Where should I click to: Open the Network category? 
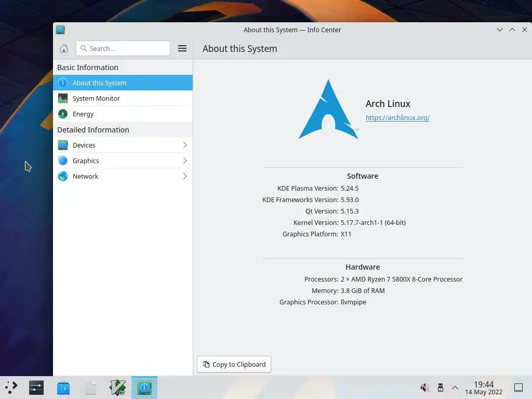(123, 177)
